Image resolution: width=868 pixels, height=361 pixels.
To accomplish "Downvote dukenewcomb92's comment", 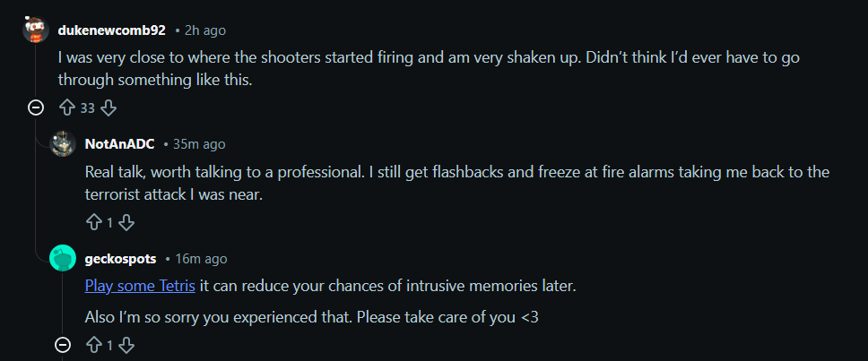I will pos(108,108).
